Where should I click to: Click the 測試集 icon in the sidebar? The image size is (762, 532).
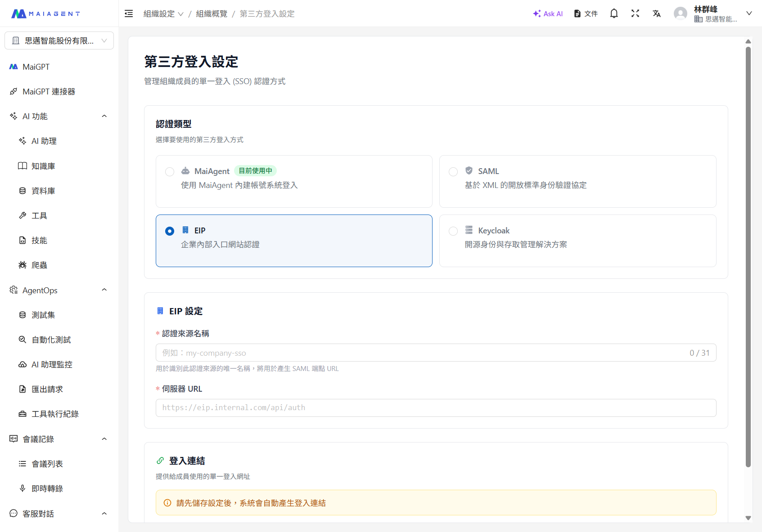(23, 315)
